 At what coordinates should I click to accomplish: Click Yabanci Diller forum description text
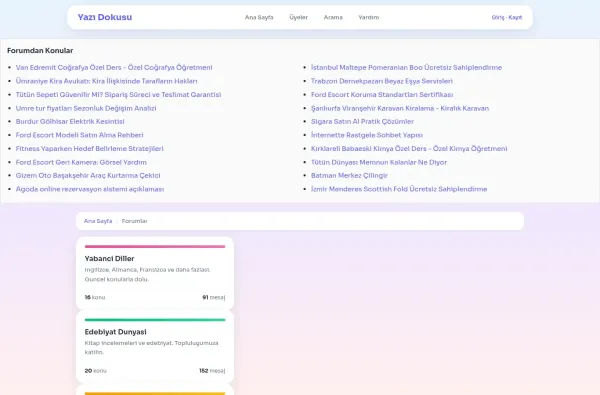pos(147,274)
